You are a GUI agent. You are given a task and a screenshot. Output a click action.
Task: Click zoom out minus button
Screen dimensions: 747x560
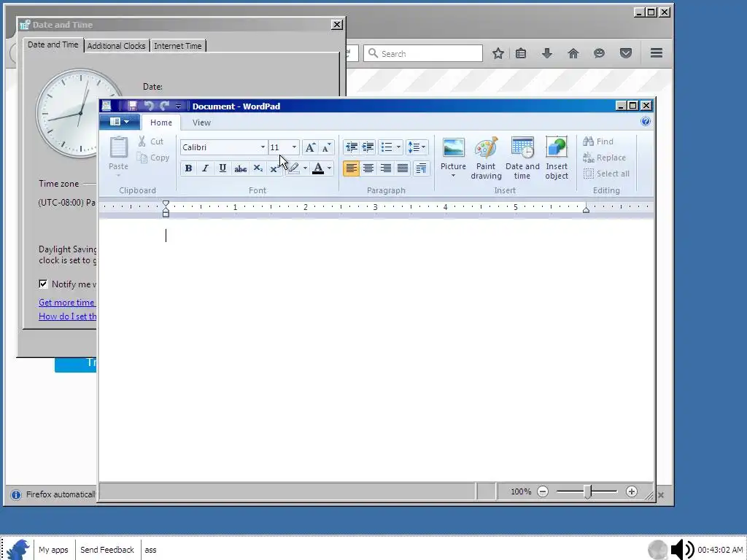(x=543, y=491)
